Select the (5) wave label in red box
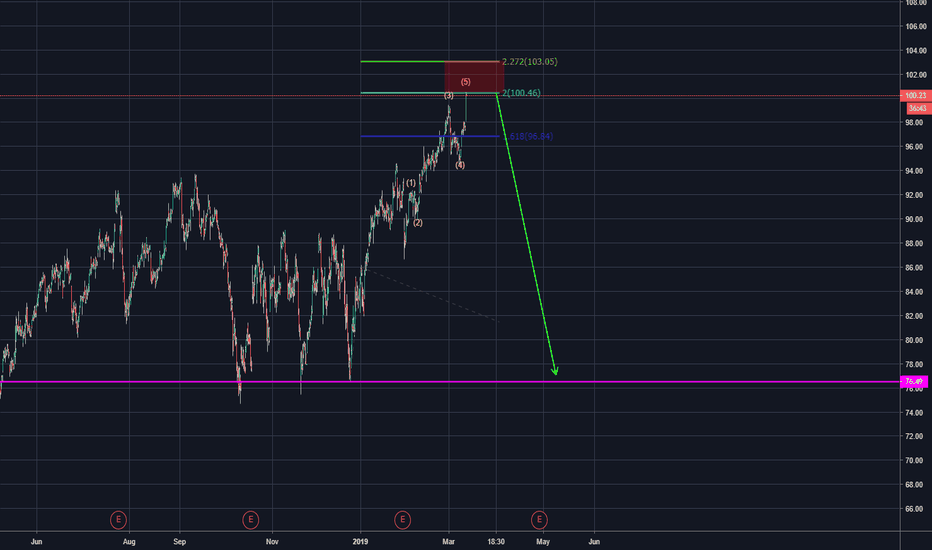Image resolution: width=932 pixels, height=550 pixels. [465, 82]
